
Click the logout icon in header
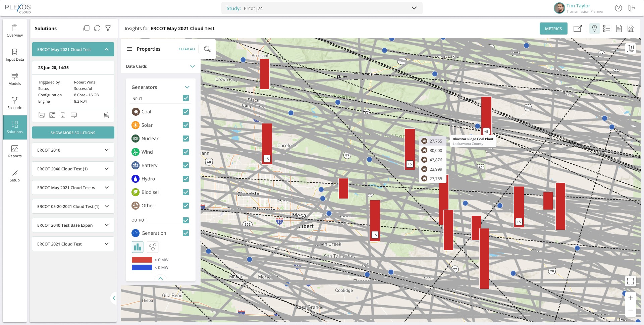pos(632,8)
